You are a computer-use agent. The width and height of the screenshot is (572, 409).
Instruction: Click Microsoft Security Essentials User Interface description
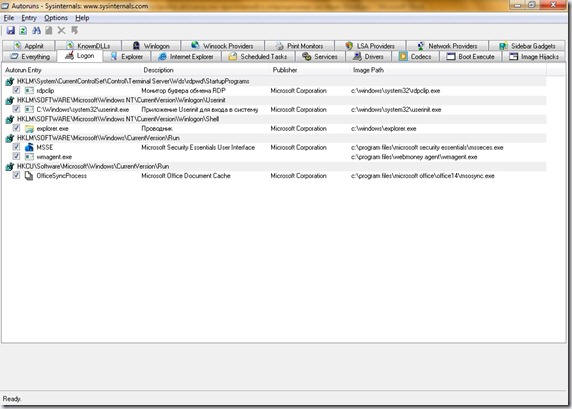(x=198, y=147)
